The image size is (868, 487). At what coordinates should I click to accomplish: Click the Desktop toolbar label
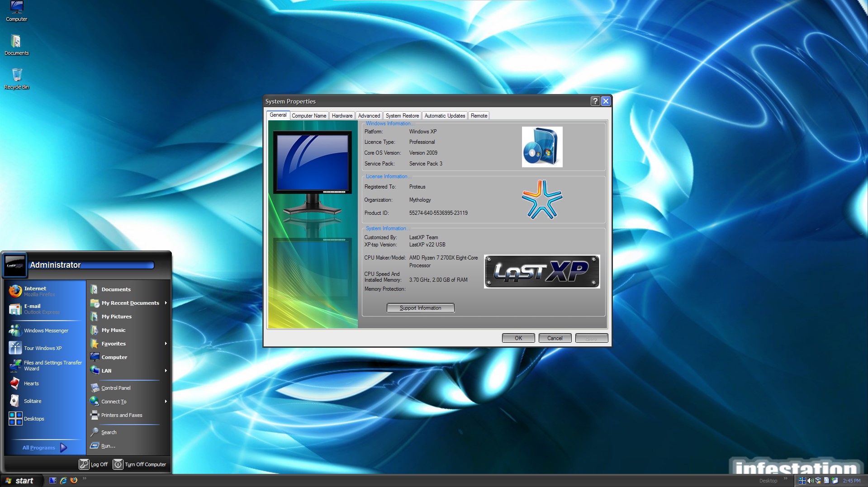coord(768,481)
